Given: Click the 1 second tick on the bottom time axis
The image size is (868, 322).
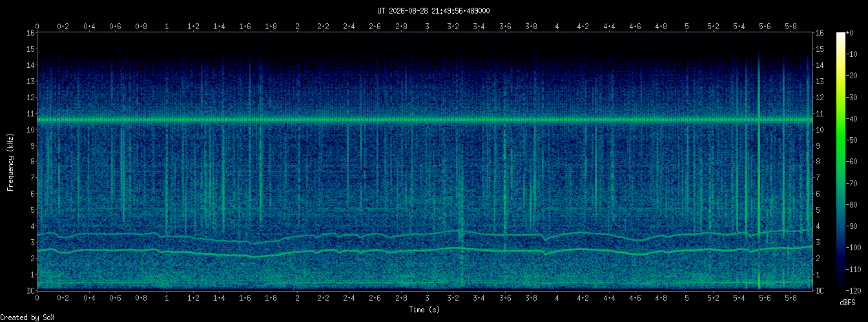Looking at the screenshot, I should coord(167,299).
